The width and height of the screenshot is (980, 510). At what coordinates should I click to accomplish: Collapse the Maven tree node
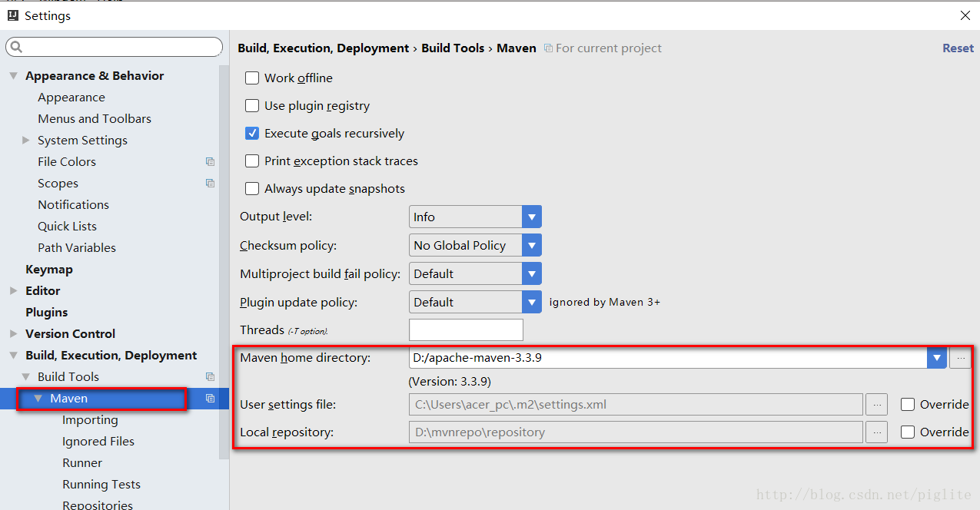(x=38, y=398)
